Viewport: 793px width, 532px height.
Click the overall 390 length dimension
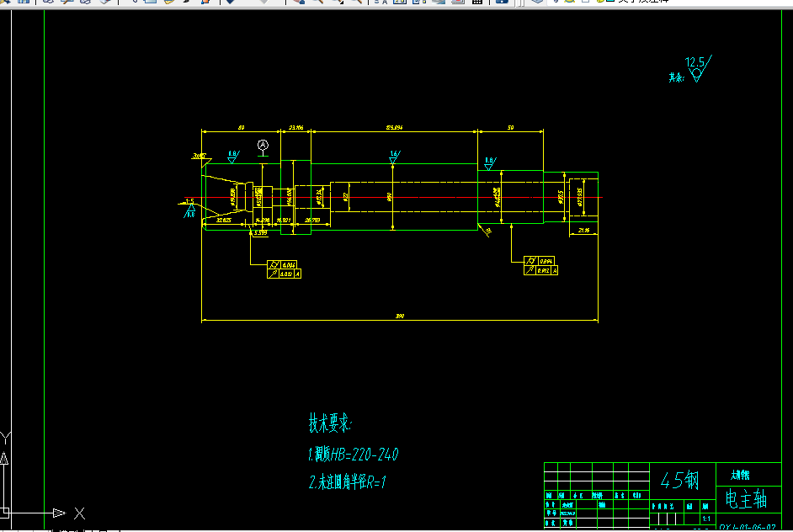[x=400, y=316]
